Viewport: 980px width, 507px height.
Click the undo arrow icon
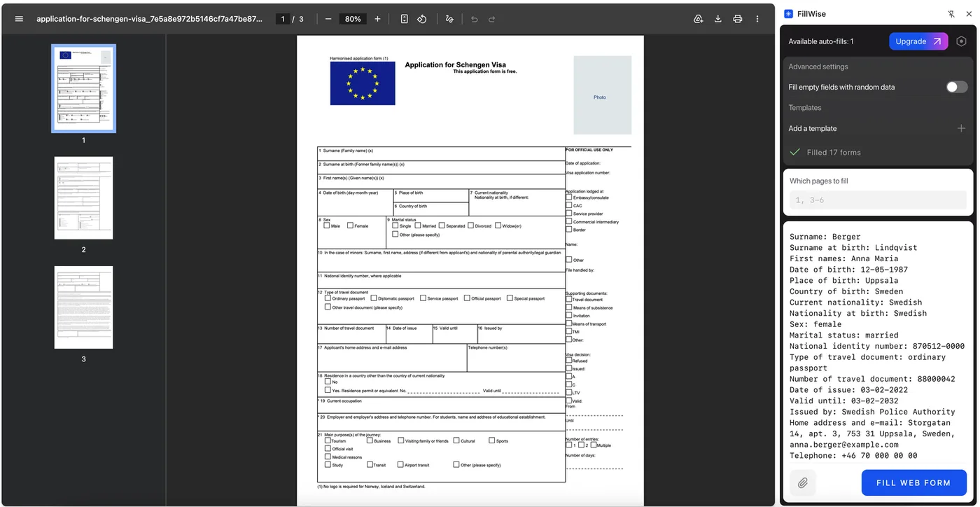tap(475, 19)
